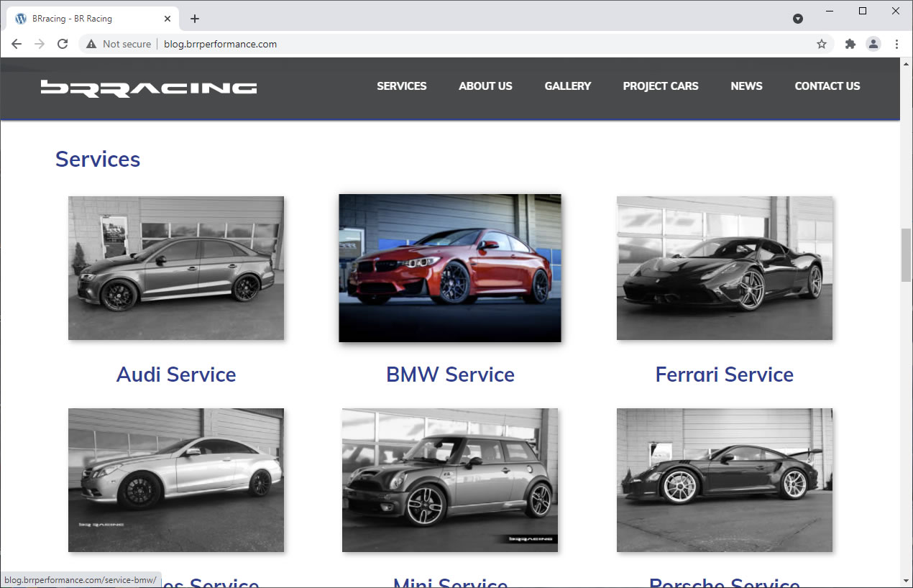Click the BRRacing logo in the header
913x588 pixels.
point(149,88)
